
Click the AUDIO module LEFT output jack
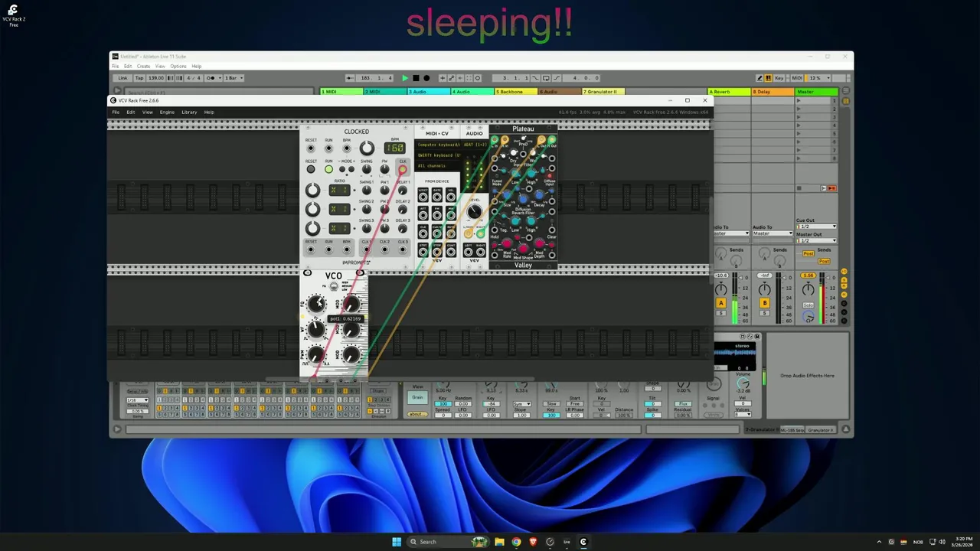click(x=468, y=252)
